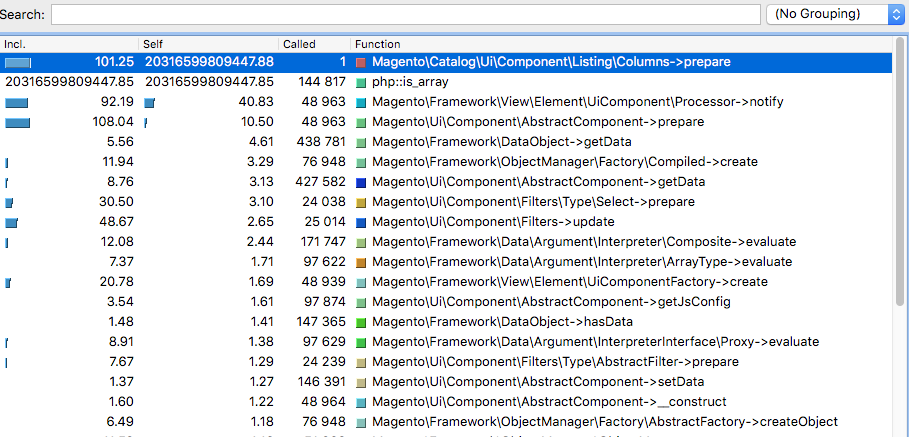Click the inclusive value 20.78
The width and height of the screenshot is (909, 437).
[x=116, y=282]
